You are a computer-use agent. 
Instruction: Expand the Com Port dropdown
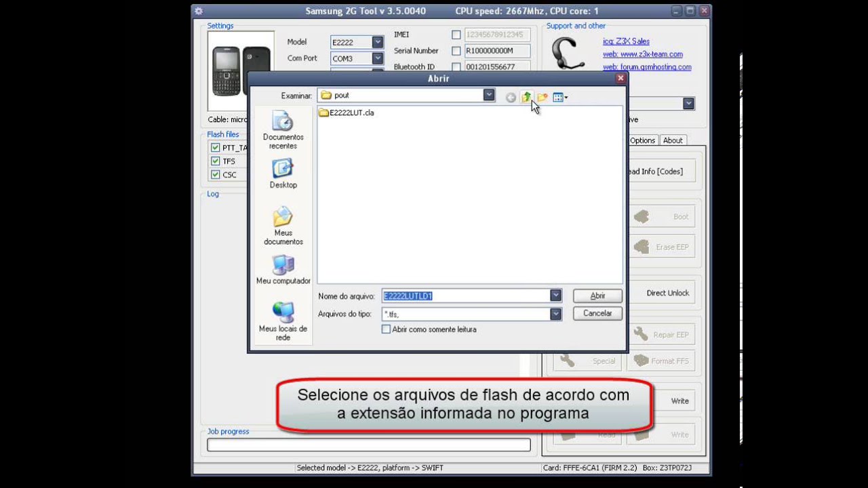378,58
